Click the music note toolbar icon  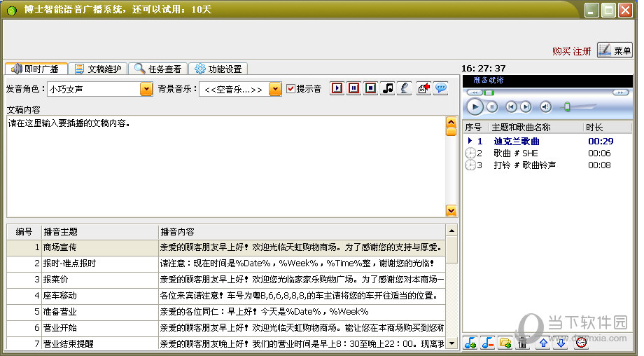click(387, 88)
